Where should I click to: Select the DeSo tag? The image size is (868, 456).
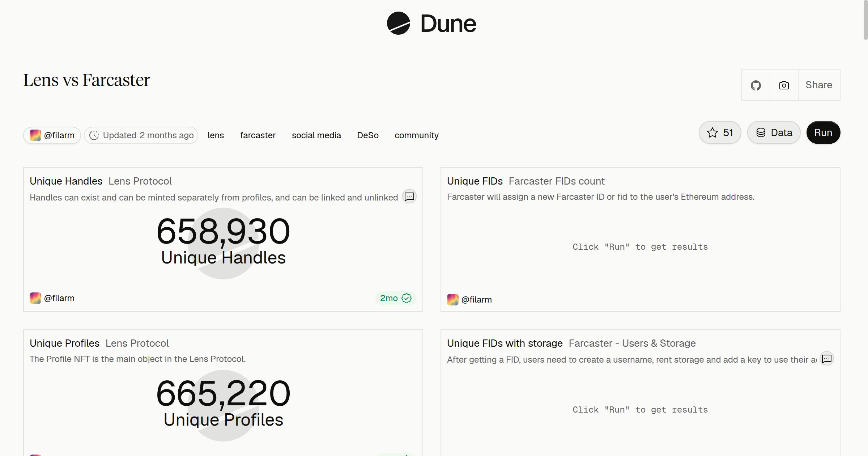coord(368,135)
